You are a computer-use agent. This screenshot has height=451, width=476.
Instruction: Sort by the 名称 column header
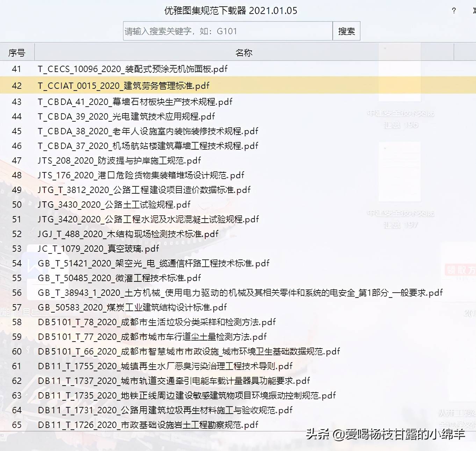tap(244, 52)
